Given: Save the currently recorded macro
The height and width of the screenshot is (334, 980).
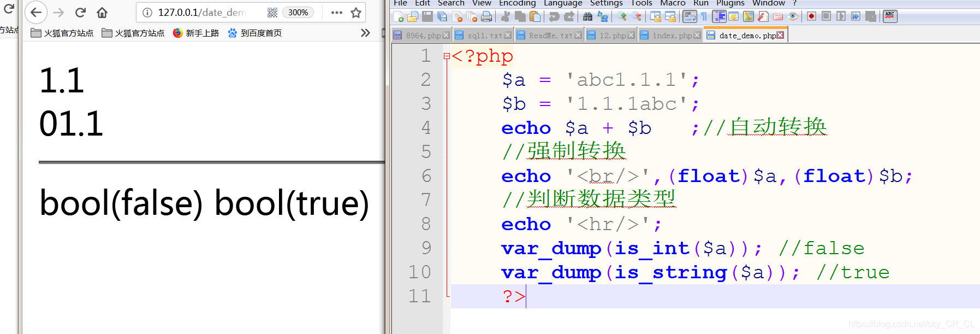Looking at the screenshot, I should [871, 16].
